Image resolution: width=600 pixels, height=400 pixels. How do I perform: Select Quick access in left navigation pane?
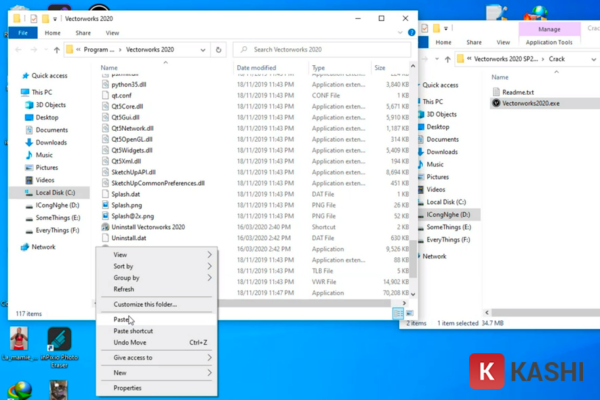(x=49, y=76)
